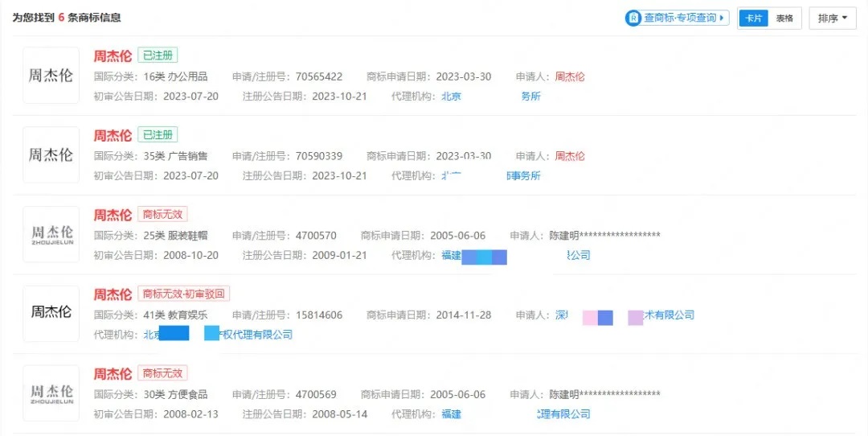The image size is (868, 436).
Task: Click the 为您找到 6 条商标信息 result count
Action: (x=67, y=18)
